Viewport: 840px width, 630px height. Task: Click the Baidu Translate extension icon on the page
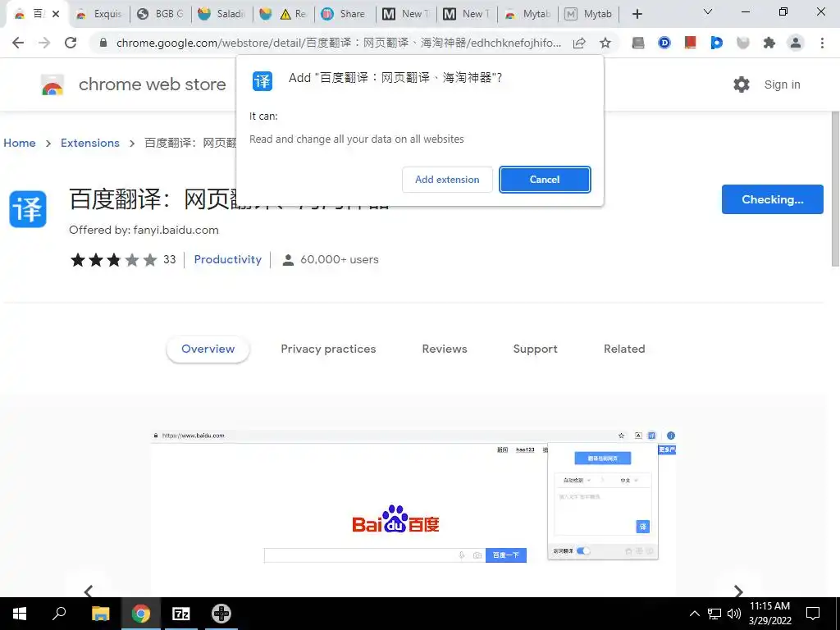[x=28, y=209]
